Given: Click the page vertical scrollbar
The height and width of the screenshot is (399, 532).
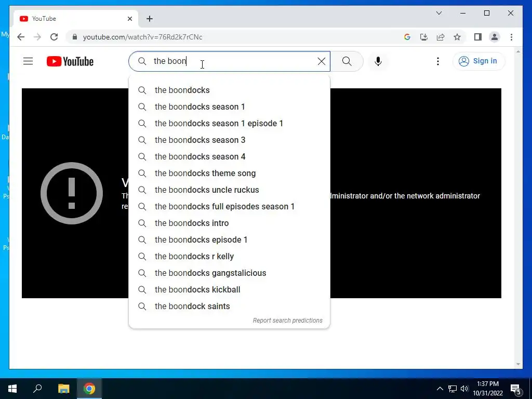Looking at the screenshot, I should point(518,208).
